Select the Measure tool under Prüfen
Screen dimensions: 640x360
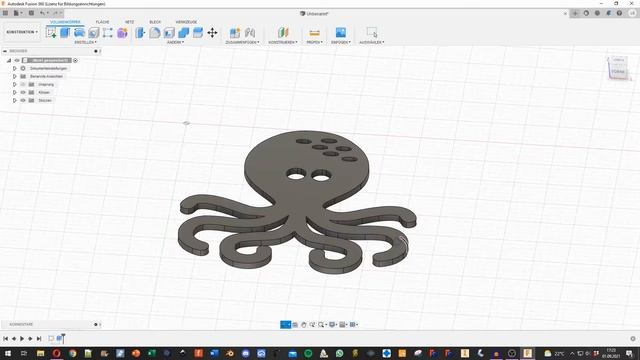point(314,32)
